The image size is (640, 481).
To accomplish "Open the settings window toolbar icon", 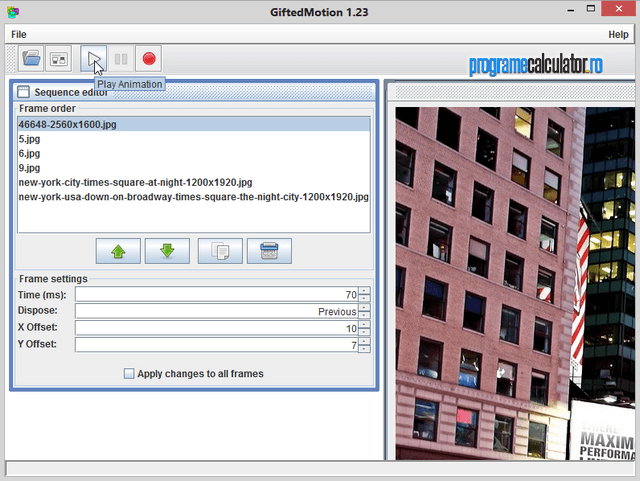I will tap(58, 59).
